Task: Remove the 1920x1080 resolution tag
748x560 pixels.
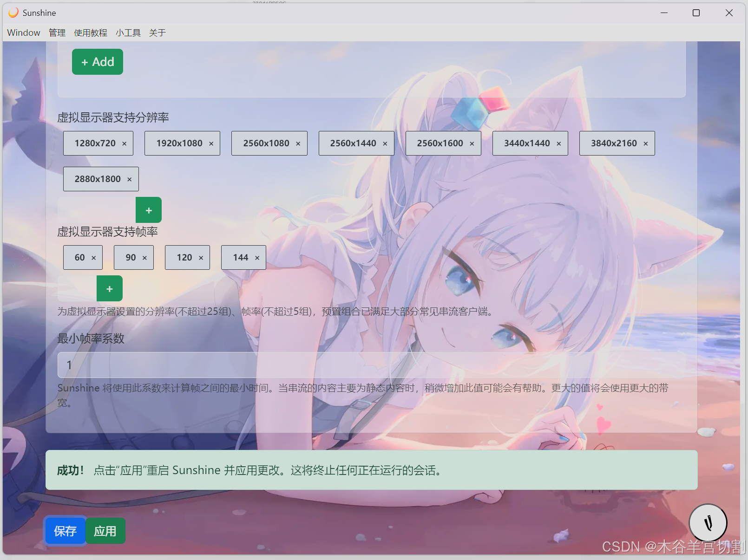Action: pyautogui.click(x=211, y=143)
